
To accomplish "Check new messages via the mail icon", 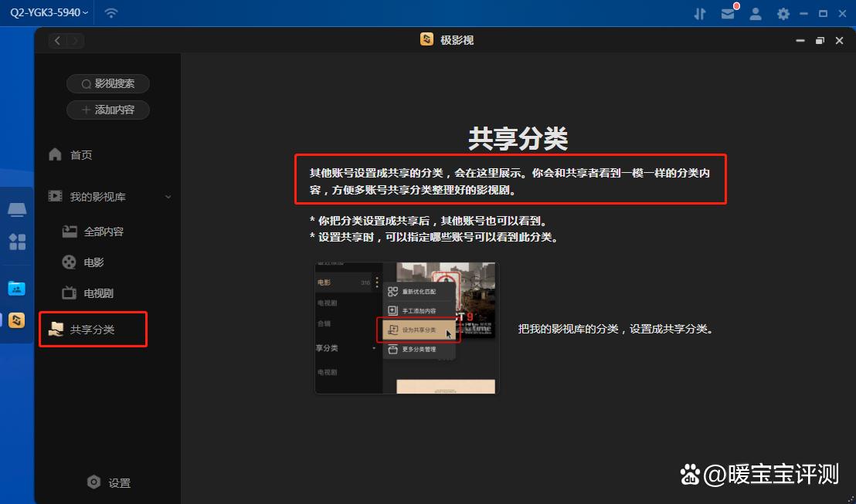I will click(x=728, y=13).
